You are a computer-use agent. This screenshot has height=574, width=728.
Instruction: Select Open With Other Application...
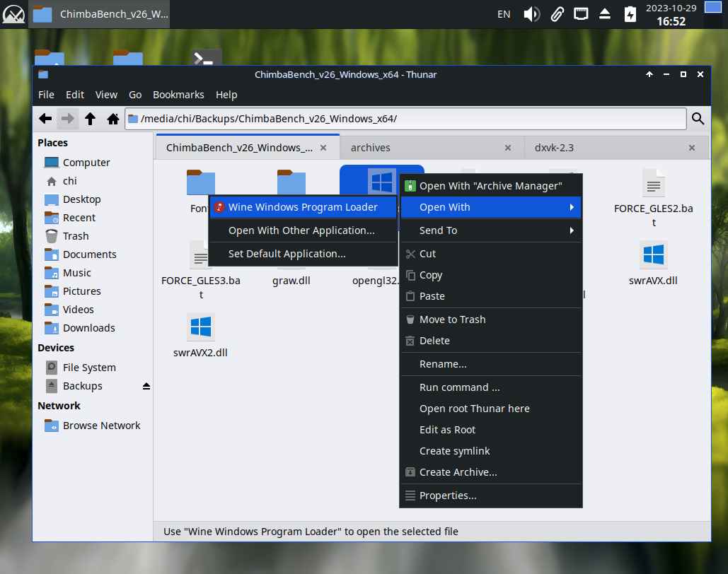[304, 230]
